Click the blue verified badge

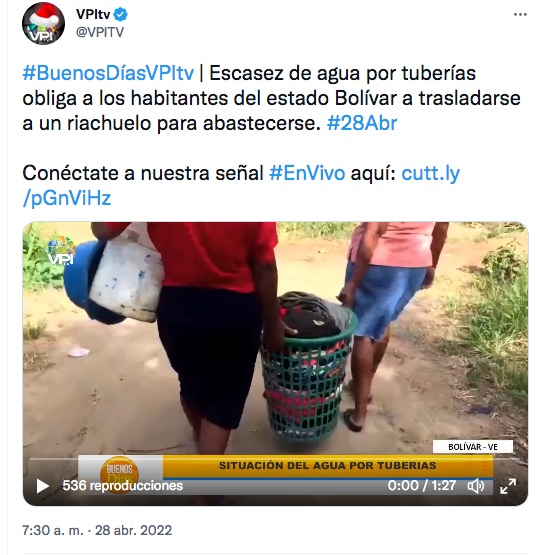pyautogui.click(x=121, y=15)
